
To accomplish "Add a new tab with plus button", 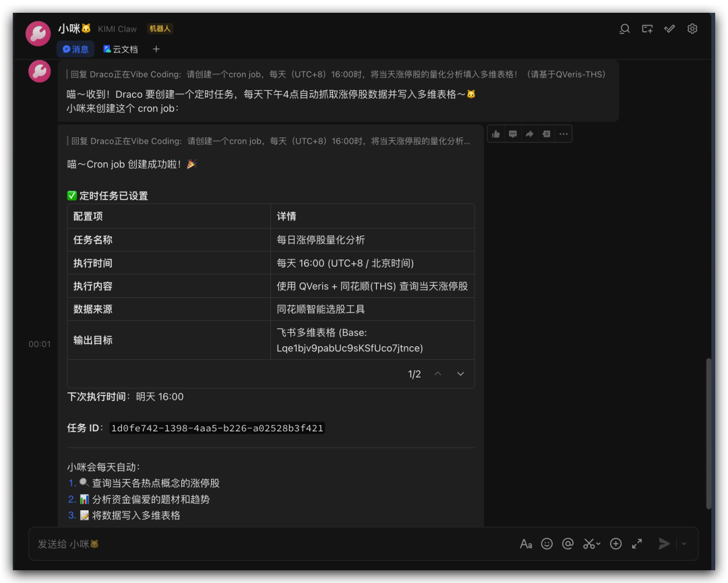I will tap(156, 49).
